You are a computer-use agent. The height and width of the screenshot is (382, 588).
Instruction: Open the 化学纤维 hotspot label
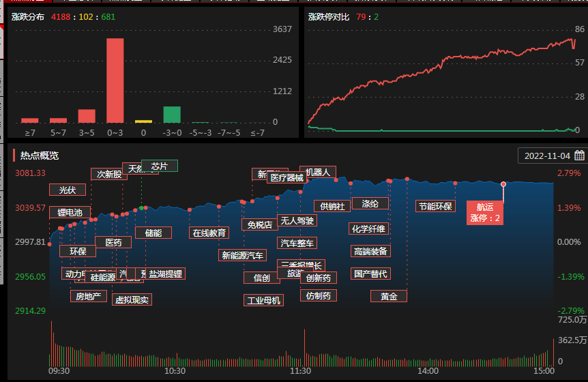pos(368,229)
